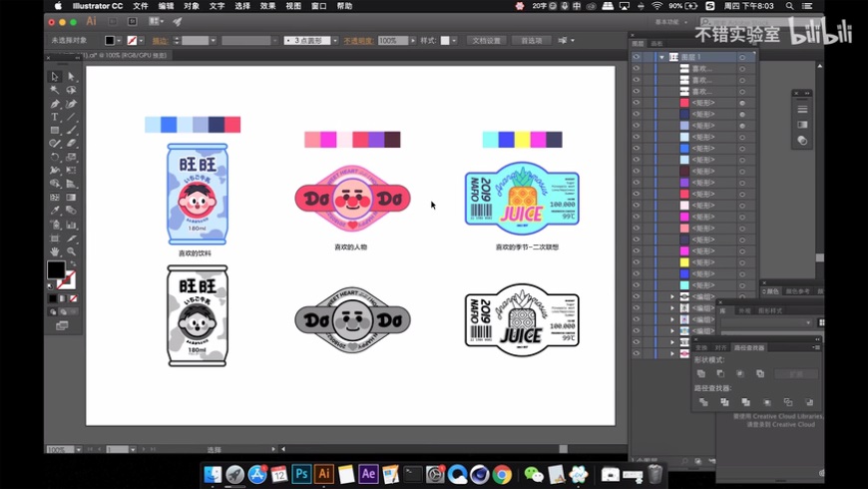Hide the cyan <矩形> layer

pyautogui.click(x=637, y=285)
